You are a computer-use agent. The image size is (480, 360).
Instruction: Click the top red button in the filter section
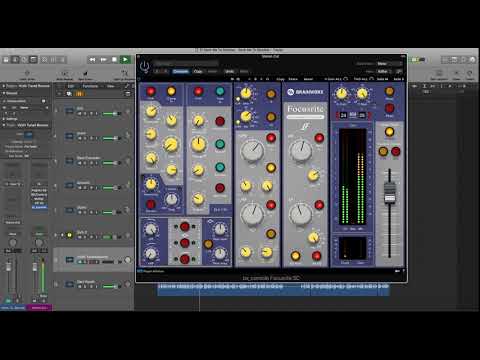point(185,227)
